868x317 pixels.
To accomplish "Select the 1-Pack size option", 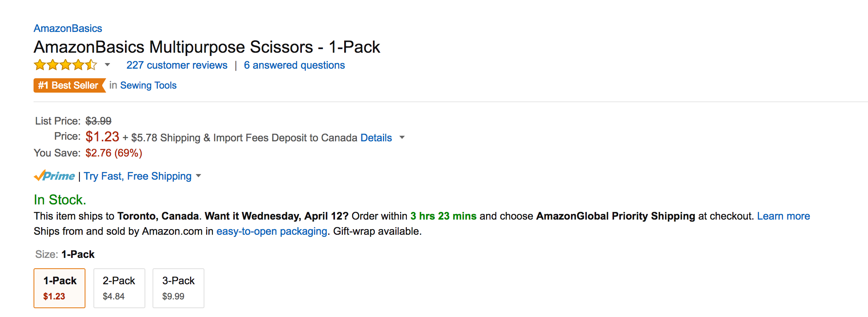I will pyautogui.click(x=59, y=288).
